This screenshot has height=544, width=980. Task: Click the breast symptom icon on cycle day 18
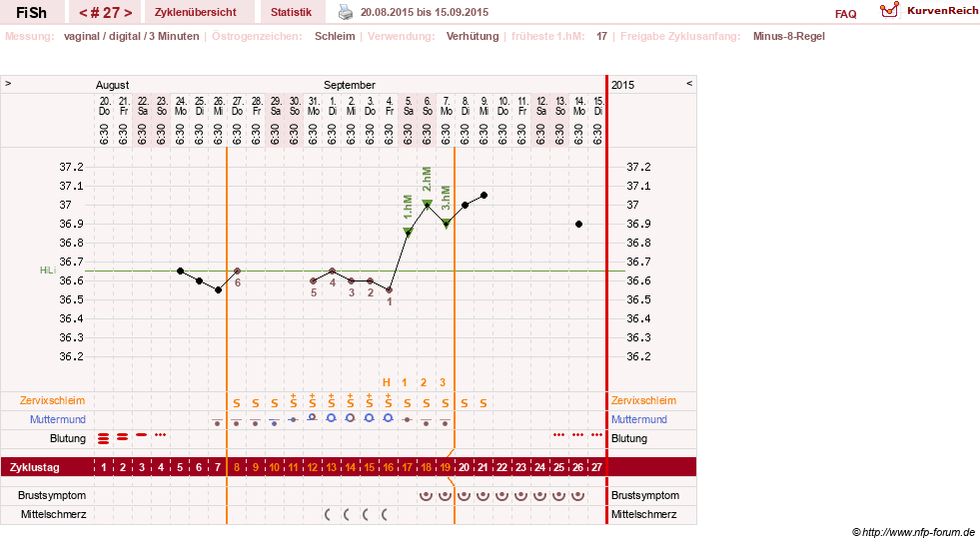tap(427, 496)
